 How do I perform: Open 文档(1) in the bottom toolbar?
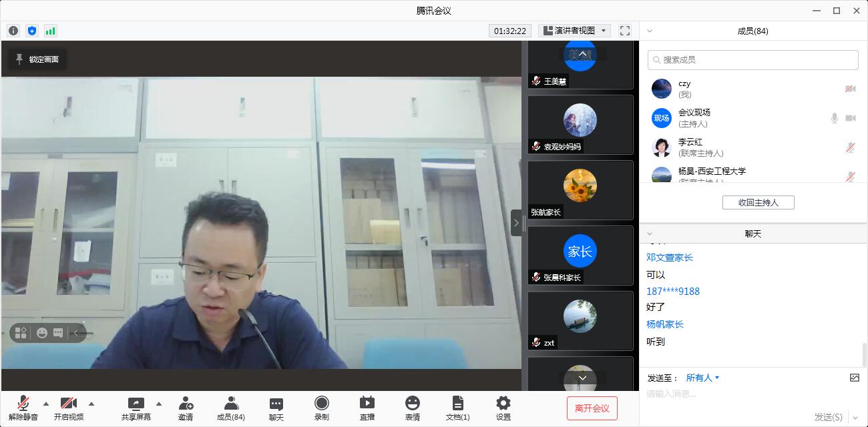(457, 408)
